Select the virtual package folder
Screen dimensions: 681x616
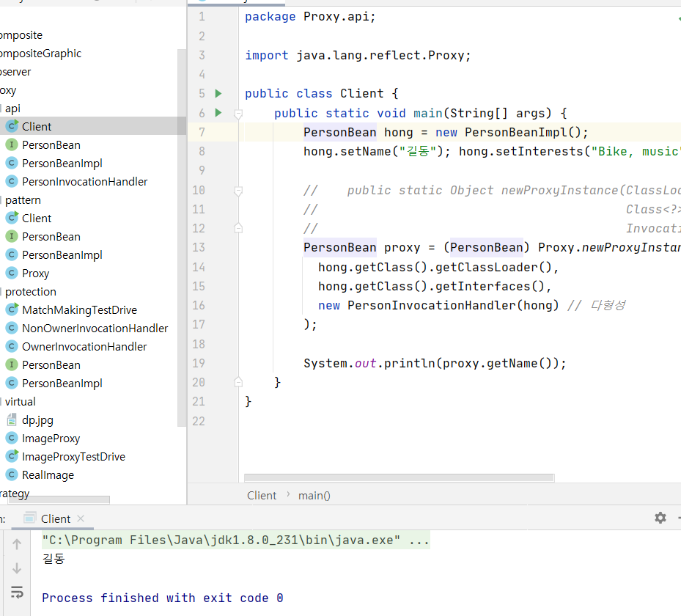[x=20, y=401]
